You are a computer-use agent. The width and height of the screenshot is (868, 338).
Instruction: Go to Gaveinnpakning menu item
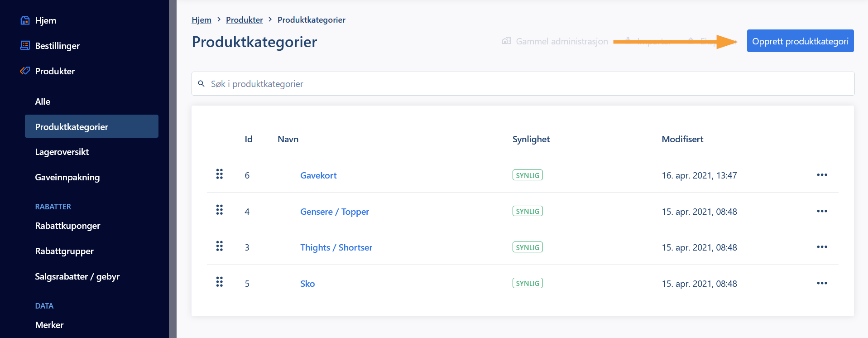[67, 177]
